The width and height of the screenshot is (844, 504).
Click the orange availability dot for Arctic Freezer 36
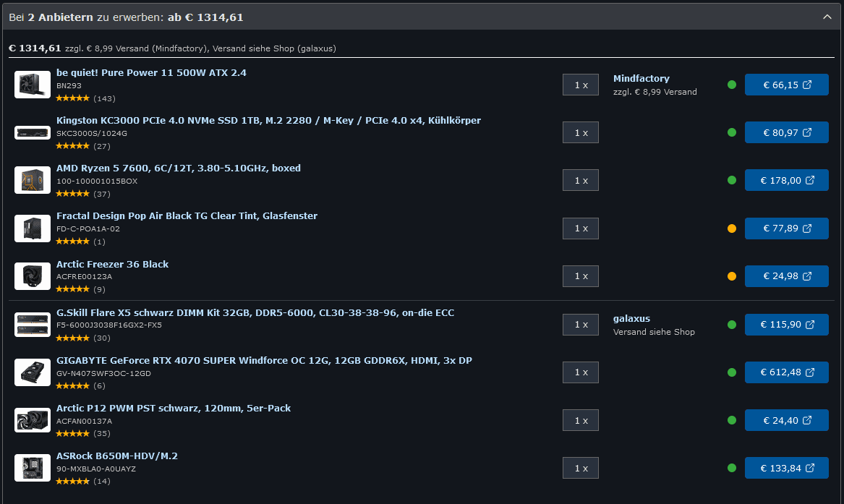[731, 276]
